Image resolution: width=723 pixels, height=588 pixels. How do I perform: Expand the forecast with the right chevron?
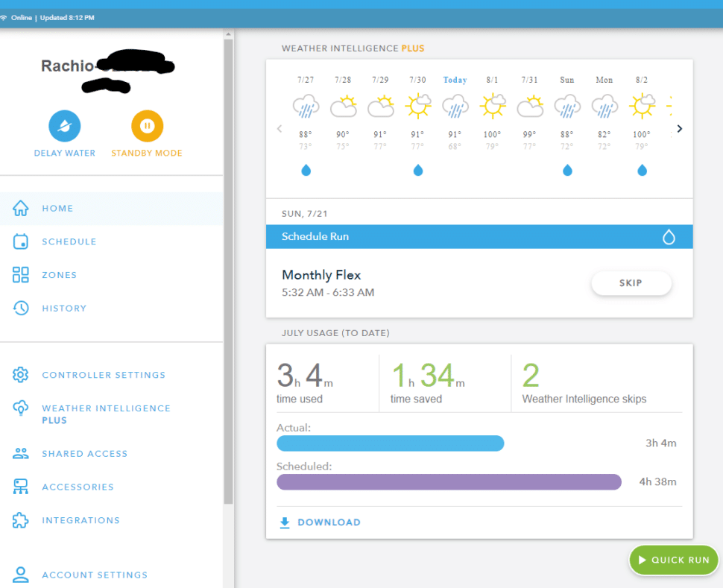pos(679,128)
